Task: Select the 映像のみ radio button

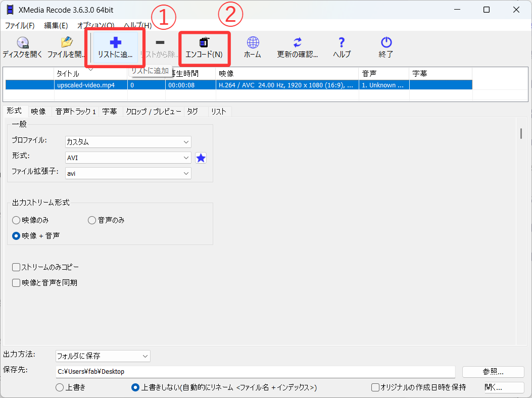Action: point(16,220)
